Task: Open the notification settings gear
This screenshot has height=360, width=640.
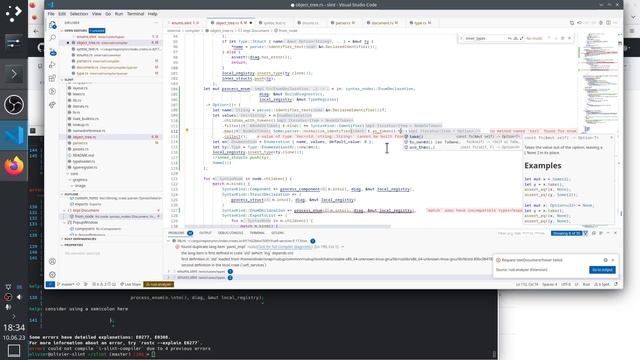Action: 605,260
